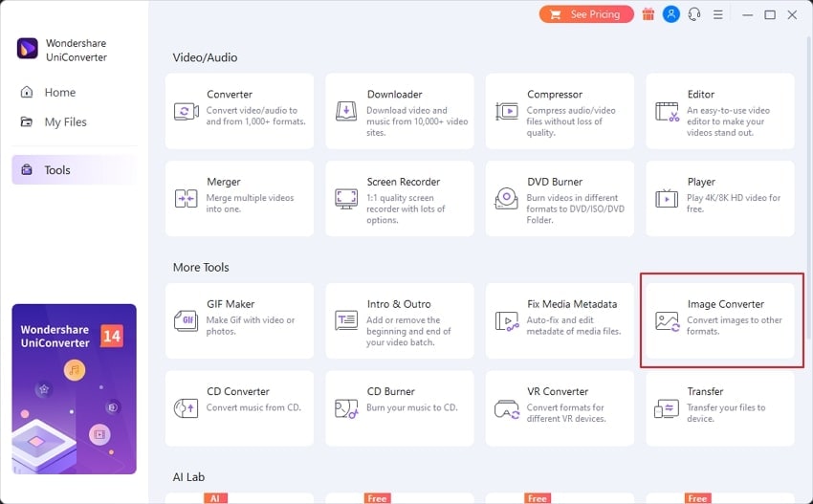This screenshot has width=813, height=504.
Task: Open My Files in sidebar
Action: tap(75, 121)
